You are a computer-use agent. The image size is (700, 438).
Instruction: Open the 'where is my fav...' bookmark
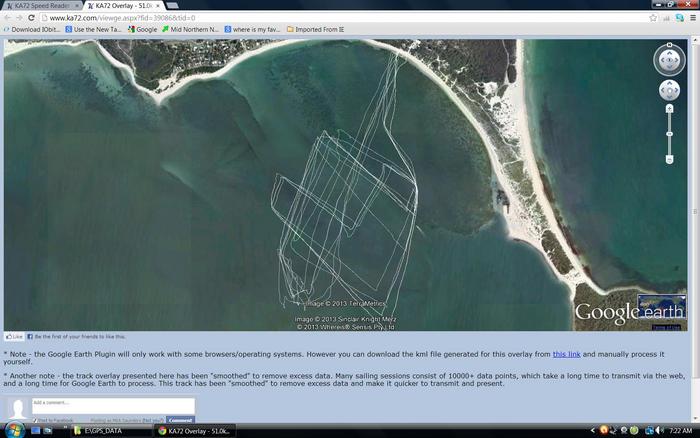click(x=252, y=29)
